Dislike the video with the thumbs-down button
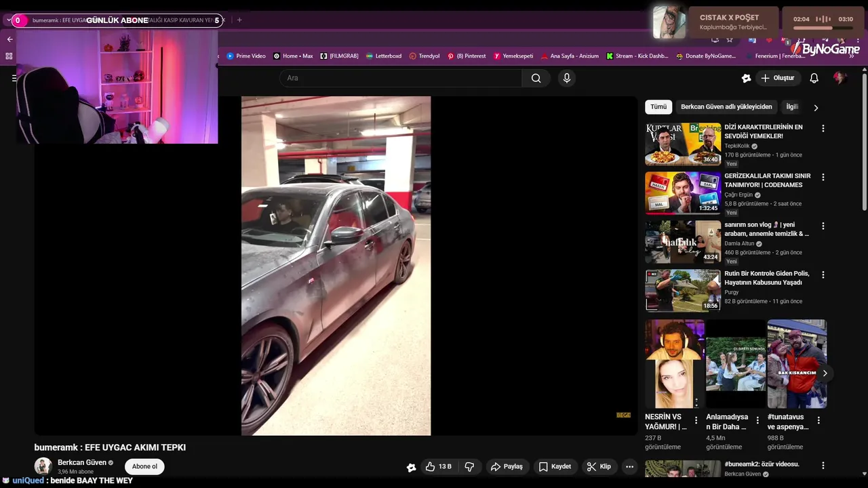The image size is (868, 488). coord(469,466)
